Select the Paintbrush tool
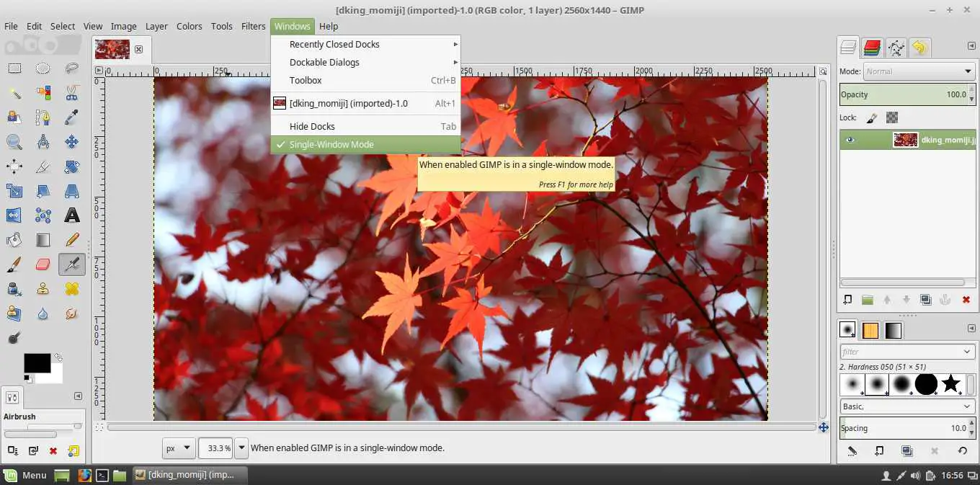The image size is (980, 485). pos(14,264)
